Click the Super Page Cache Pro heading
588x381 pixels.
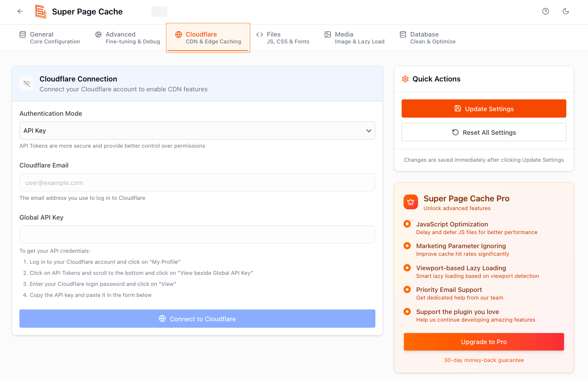point(466,198)
